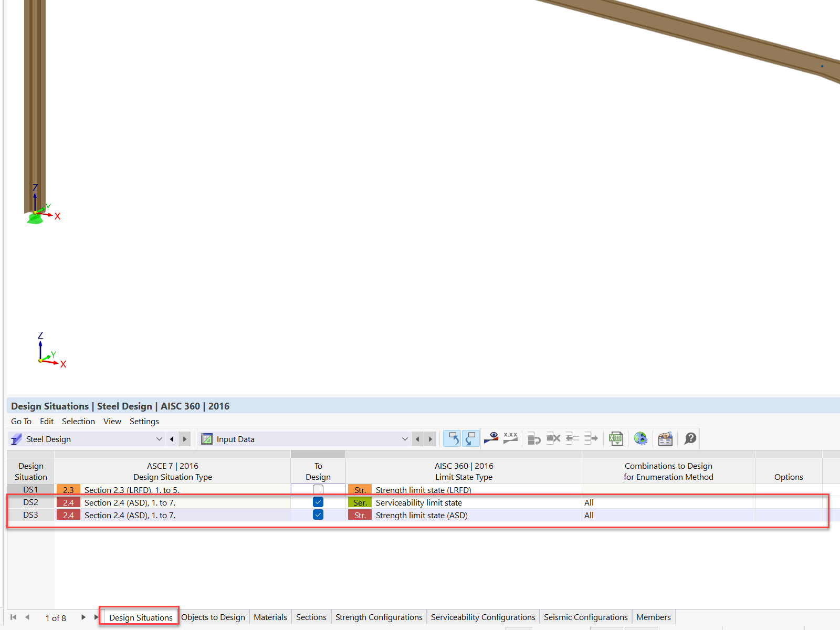Jump to the last table page
This screenshot has width=840, height=630.
coord(96,617)
